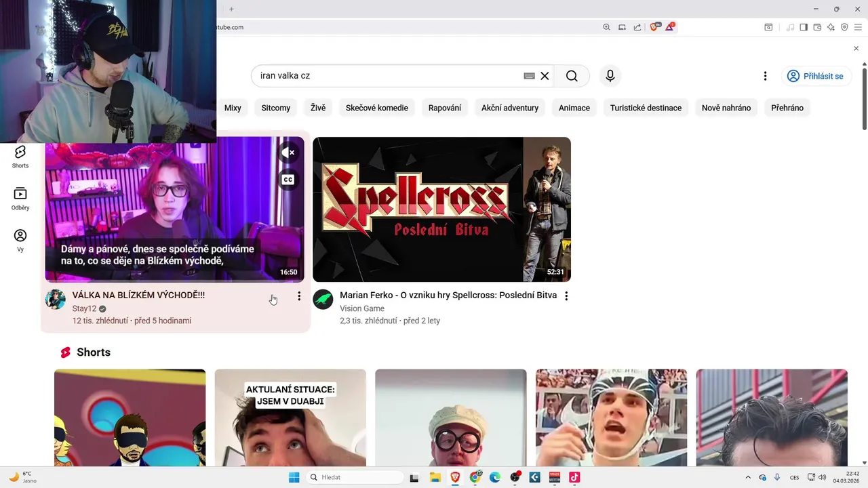Toggle CC subtitles on the preview
Viewport: 868px width, 488px height.
288,180
